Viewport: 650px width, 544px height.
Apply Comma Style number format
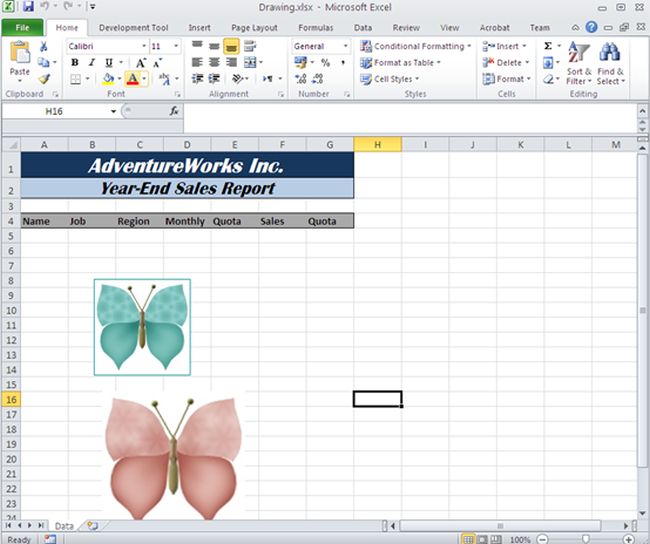pos(343,63)
